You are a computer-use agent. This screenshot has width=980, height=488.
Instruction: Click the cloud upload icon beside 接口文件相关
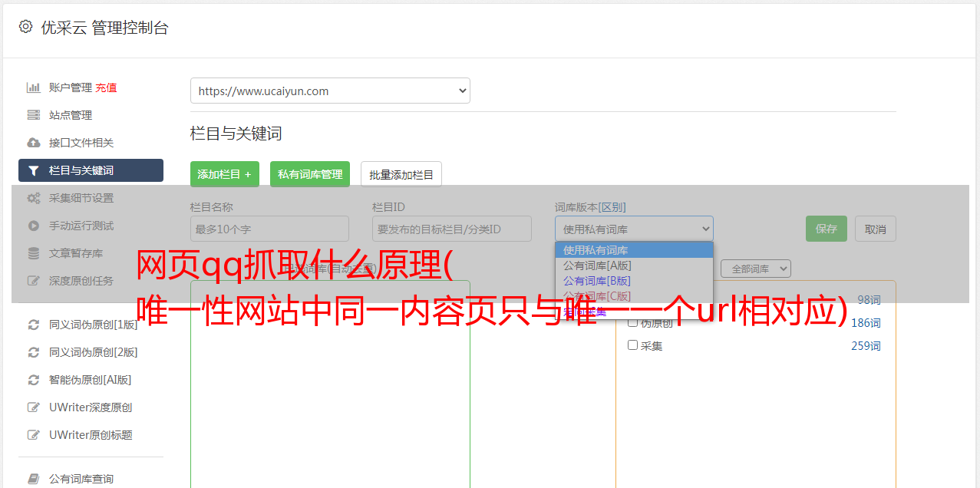(33, 143)
